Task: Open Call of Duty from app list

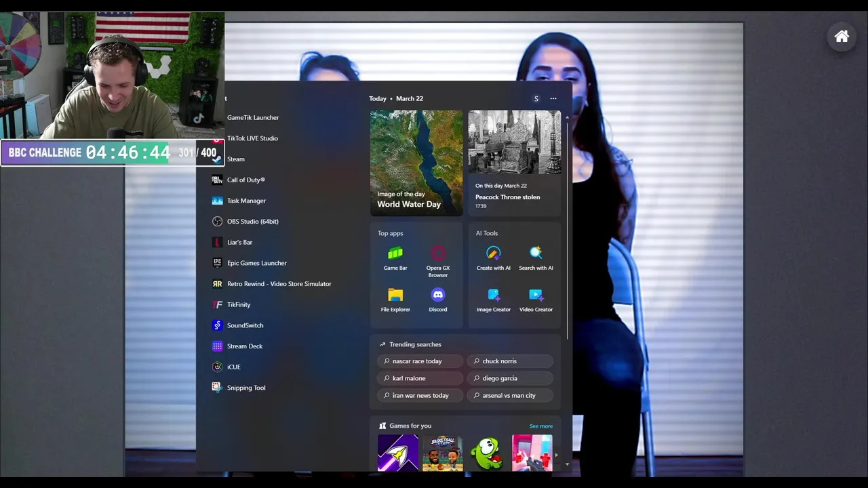Action: (238, 180)
